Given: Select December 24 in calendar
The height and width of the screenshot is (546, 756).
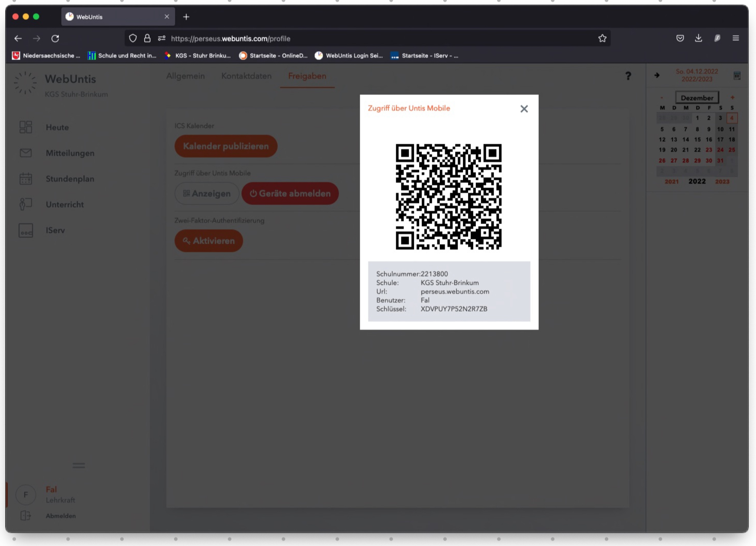Looking at the screenshot, I should pos(720,150).
